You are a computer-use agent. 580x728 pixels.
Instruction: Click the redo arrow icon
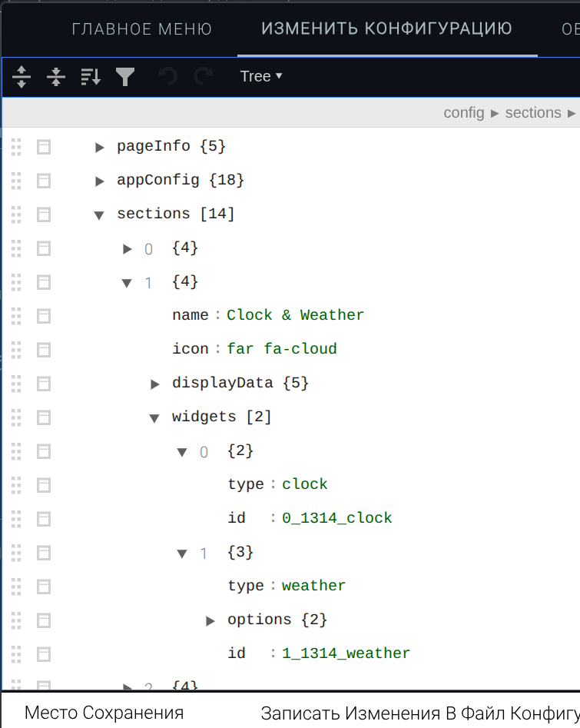[x=203, y=77]
